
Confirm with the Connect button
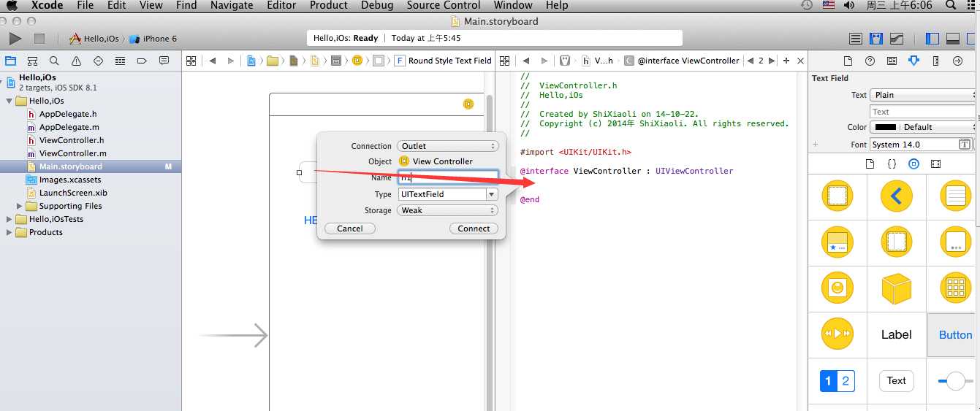(x=474, y=228)
